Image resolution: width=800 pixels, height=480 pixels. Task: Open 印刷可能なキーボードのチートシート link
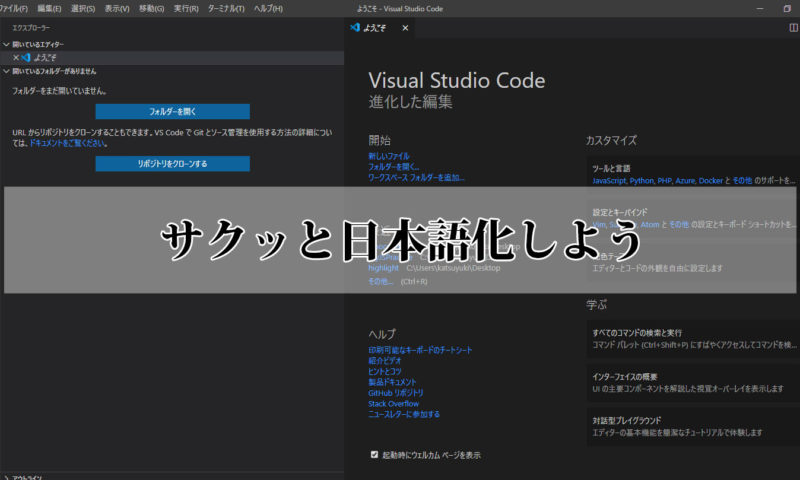[x=420, y=350]
